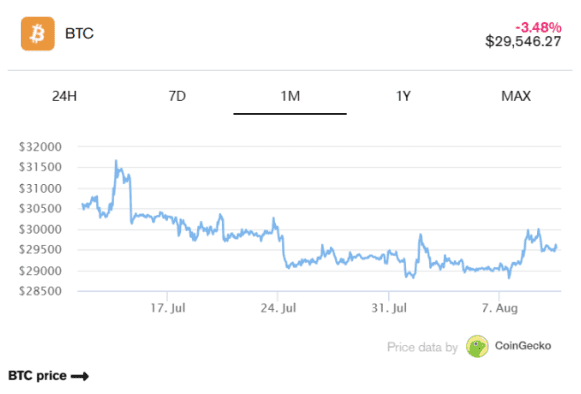This screenshot has height=394, width=581.
Task: Click the Price data by text
Action: click(x=422, y=347)
